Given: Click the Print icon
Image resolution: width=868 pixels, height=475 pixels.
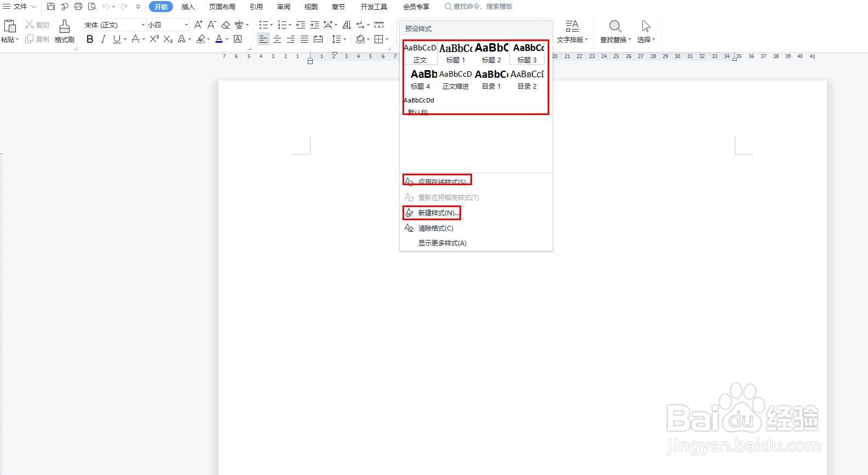Looking at the screenshot, I should click(x=78, y=7).
